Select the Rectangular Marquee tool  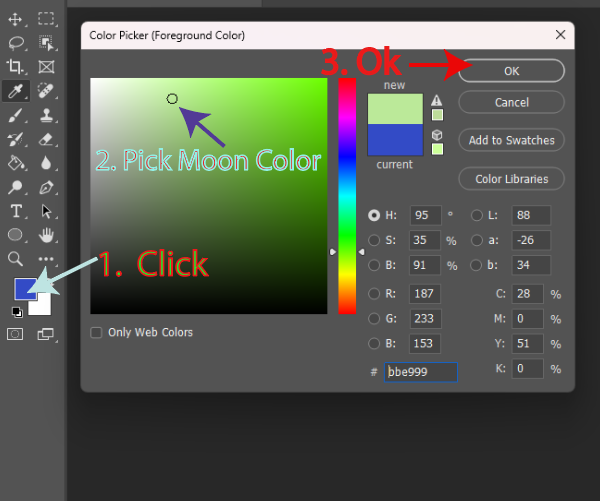46,18
